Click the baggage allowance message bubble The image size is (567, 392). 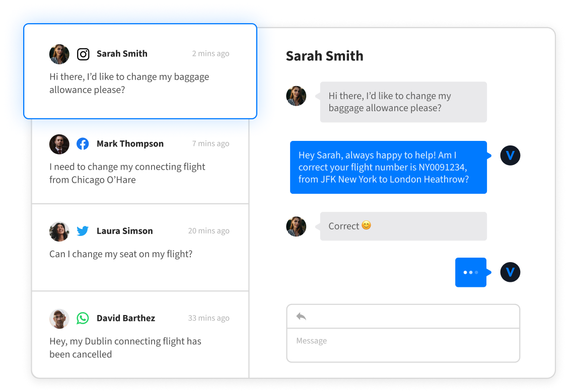[x=403, y=102]
